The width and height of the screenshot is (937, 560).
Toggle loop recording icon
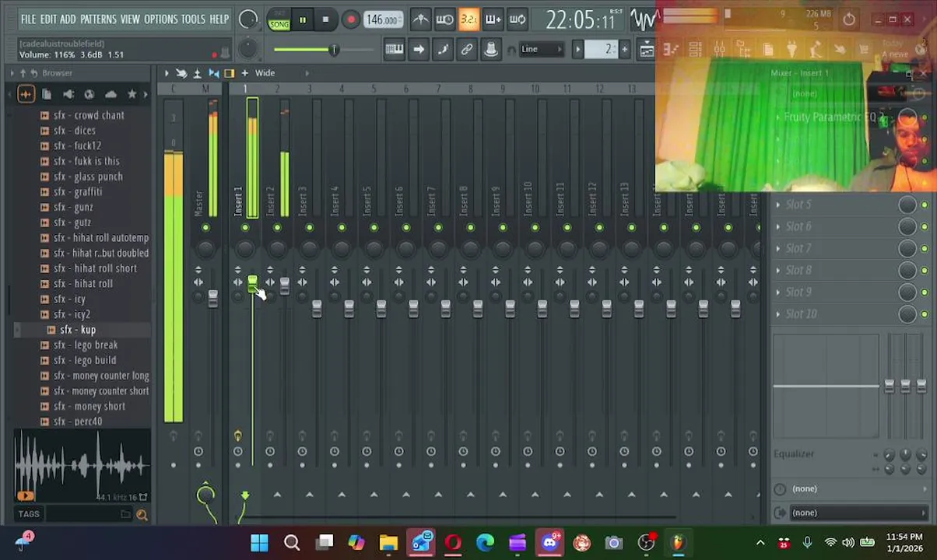518,19
